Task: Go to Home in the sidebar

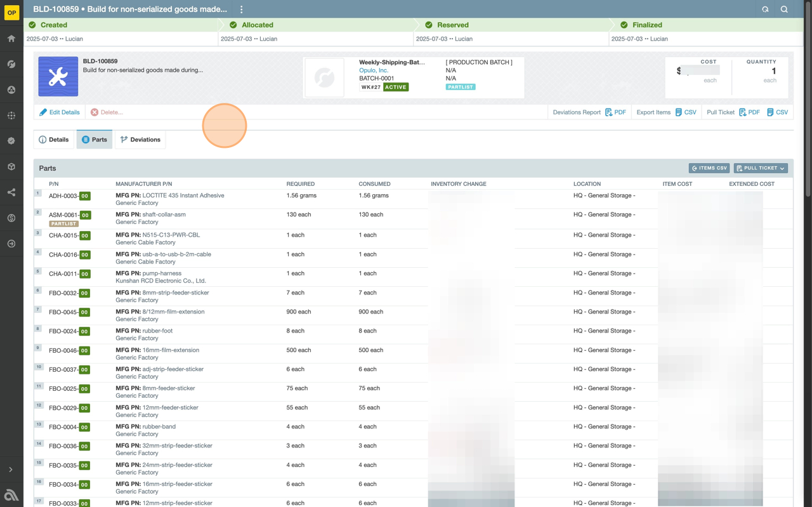Action: [x=11, y=39]
